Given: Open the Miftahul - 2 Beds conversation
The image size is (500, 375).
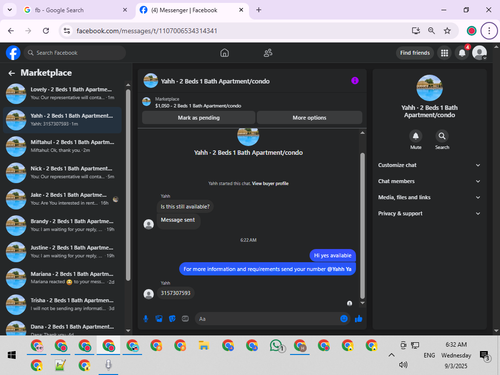Looking at the screenshot, I should pos(62,146).
